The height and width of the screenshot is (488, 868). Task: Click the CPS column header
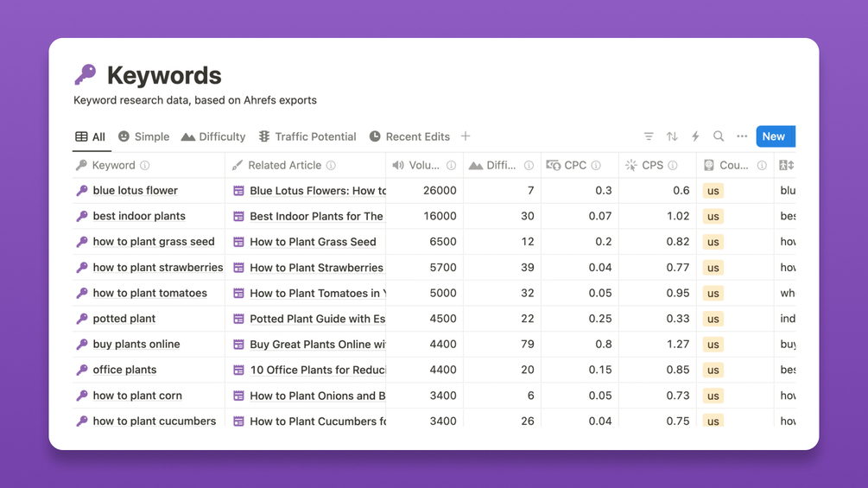point(657,165)
